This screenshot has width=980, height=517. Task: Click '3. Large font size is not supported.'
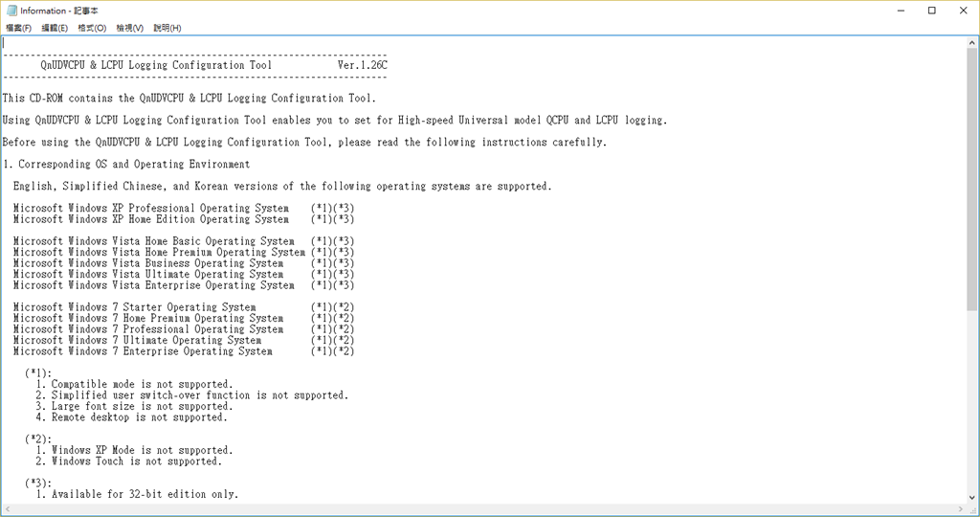[134, 406]
